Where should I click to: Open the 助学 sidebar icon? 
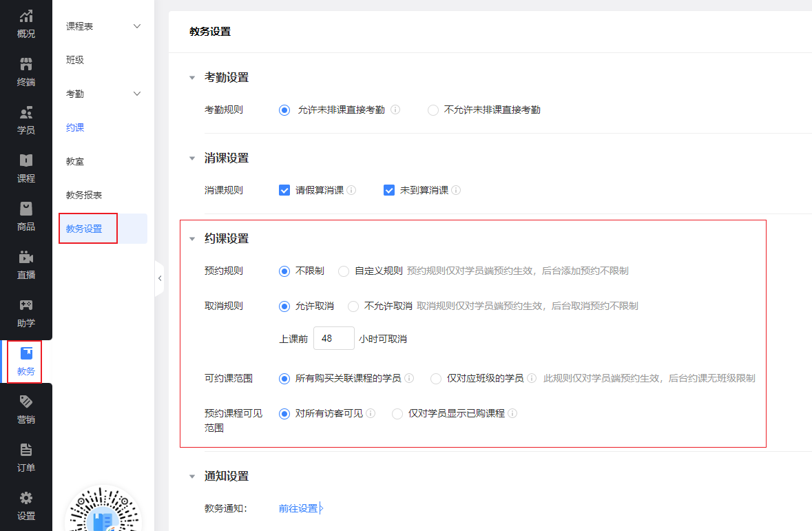pyautogui.click(x=26, y=313)
